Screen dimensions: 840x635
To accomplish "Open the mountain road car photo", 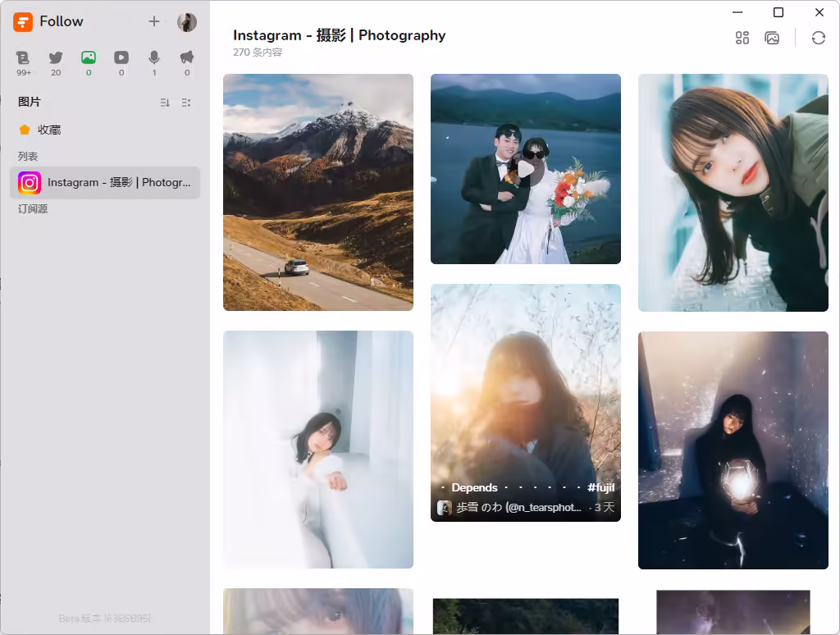I will (317, 192).
